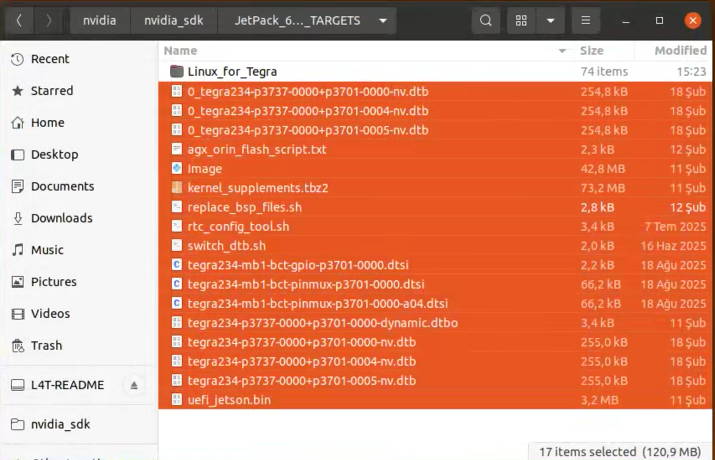
Task: Click the Documents sidebar icon
Action: click(x=17, y=186)
